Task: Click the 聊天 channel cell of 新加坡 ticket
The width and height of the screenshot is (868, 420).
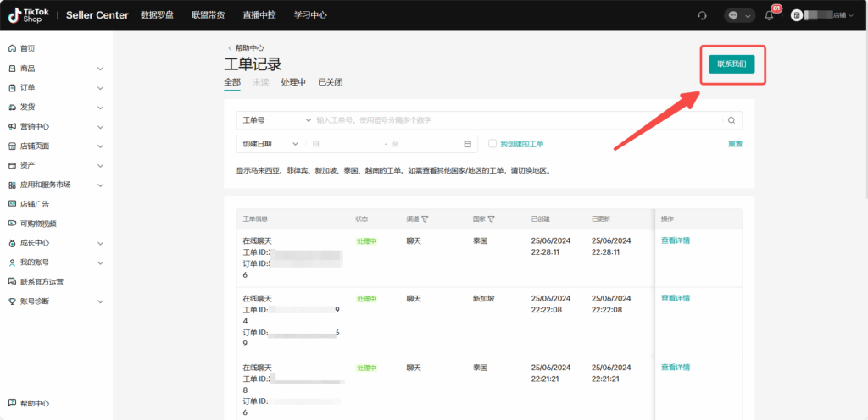Action: click(414, 298)
